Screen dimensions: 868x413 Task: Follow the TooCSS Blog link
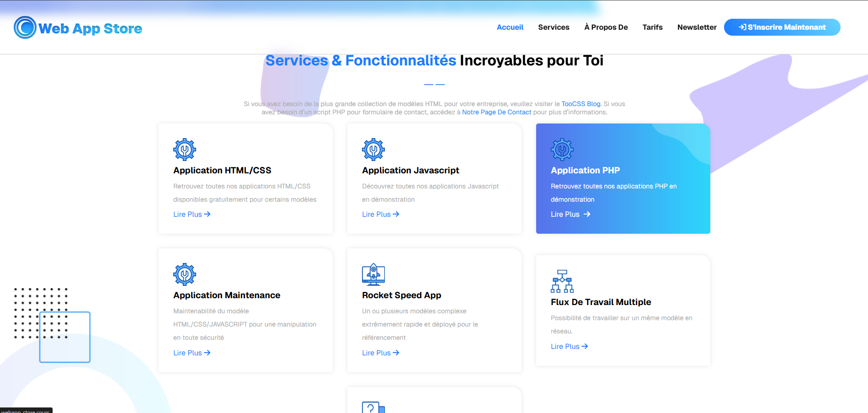(x=580, y=104)
